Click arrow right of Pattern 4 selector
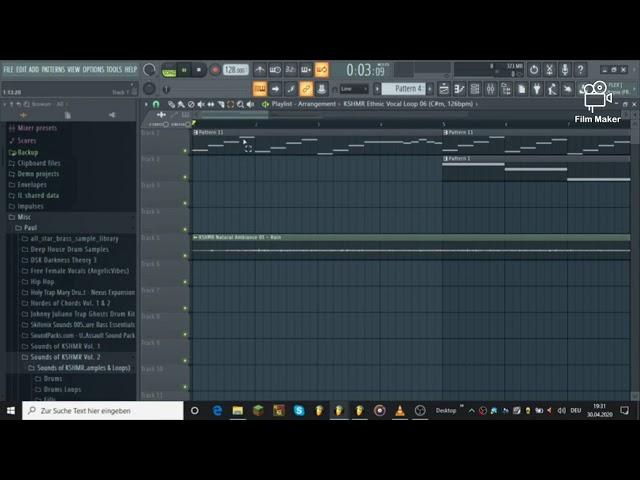Screen dimensions: 640x480 430,89
